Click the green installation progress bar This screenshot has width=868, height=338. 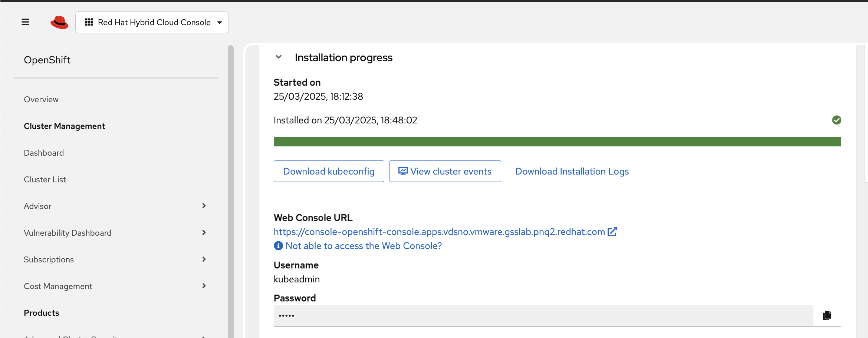click(557, 142)
